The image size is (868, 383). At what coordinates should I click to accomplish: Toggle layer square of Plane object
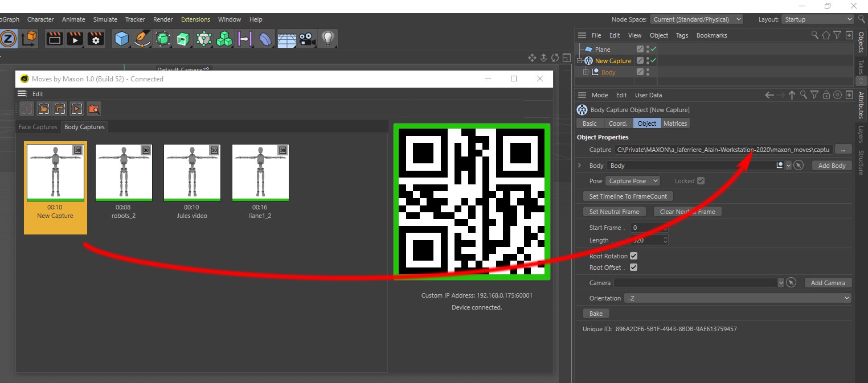640,50
